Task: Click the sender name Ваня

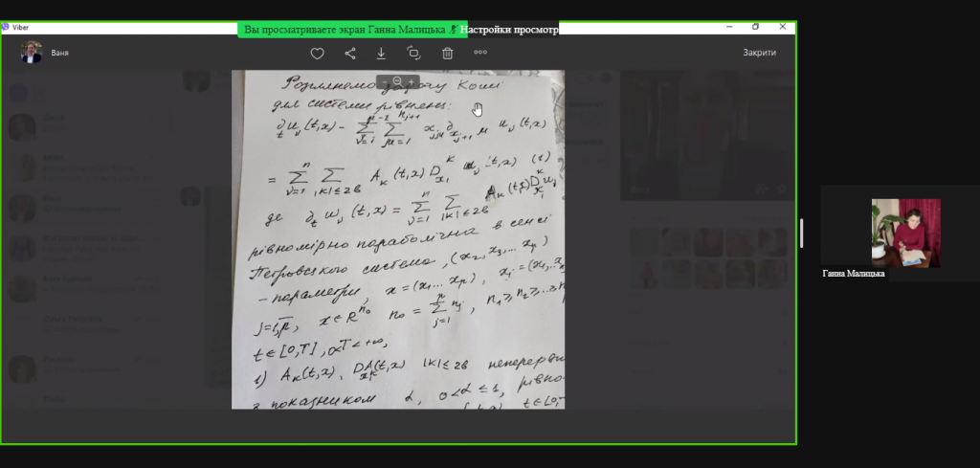Action: click(60, 54)
